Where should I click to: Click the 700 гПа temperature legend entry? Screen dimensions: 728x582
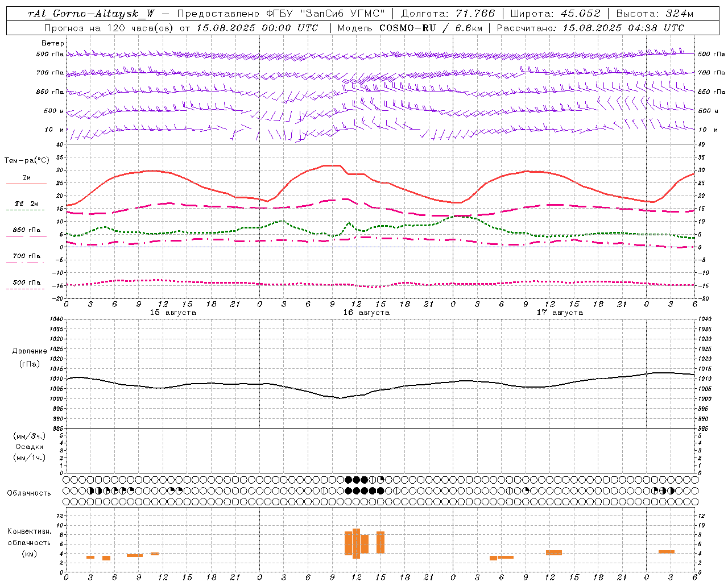27,256
